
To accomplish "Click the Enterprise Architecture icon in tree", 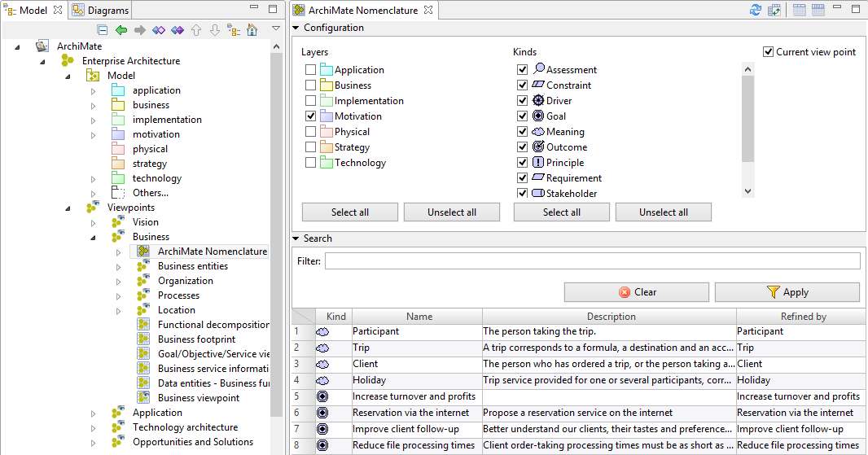I will click(68, 60).
